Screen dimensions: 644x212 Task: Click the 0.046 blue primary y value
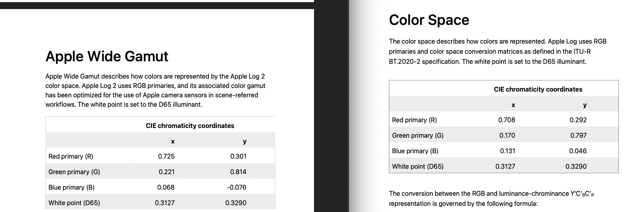(x=578, y=151)
